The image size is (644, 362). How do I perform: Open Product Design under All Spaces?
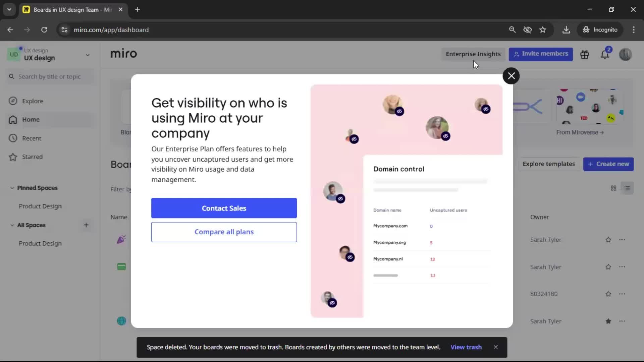[40, 243]
